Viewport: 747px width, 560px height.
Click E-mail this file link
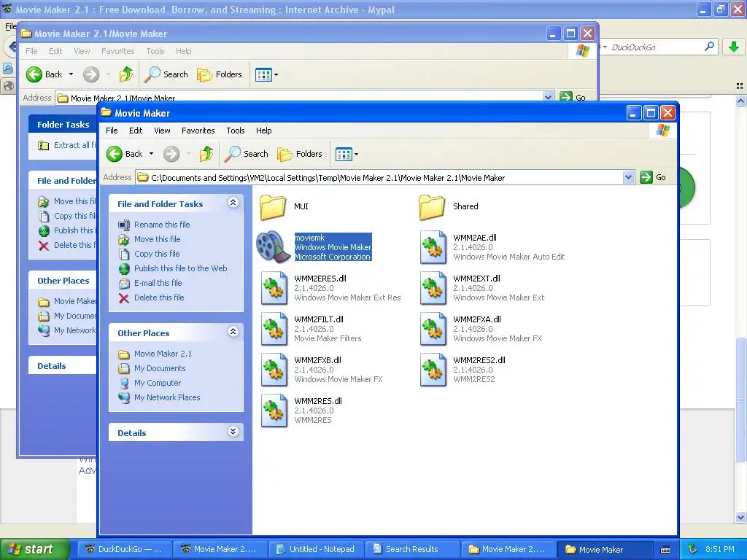pyautogui.click(x=158, y=283)
